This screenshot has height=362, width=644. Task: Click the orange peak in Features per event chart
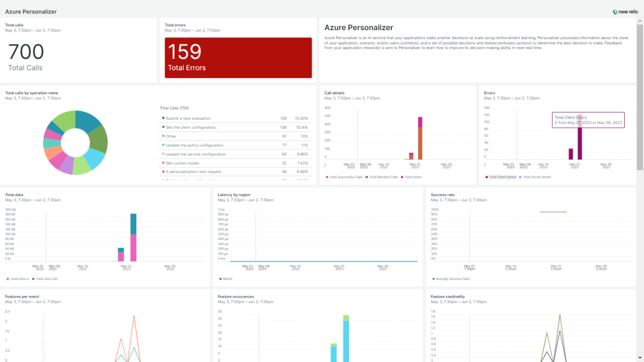134,316
